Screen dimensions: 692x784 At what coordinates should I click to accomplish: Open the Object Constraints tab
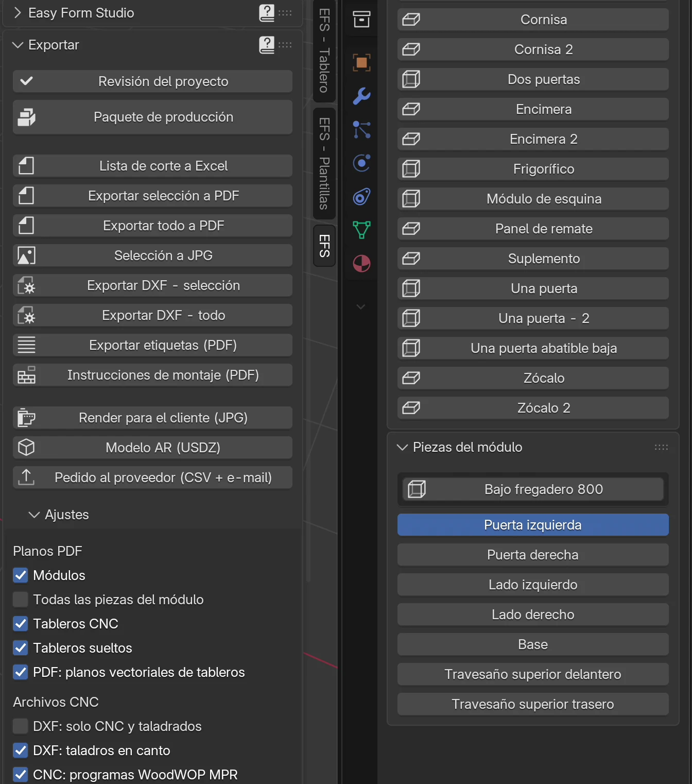[361, 197]
